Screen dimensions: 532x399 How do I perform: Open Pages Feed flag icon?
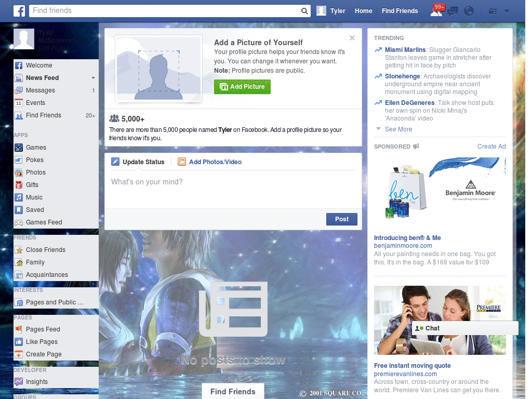pos(19,329)
